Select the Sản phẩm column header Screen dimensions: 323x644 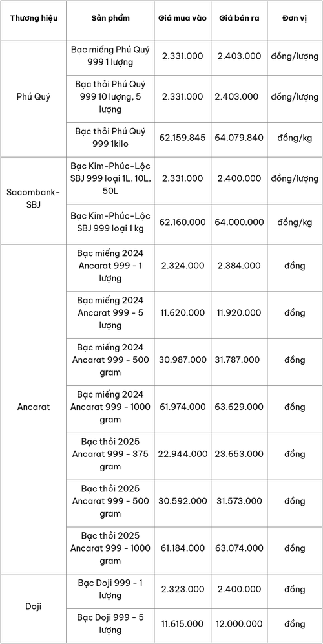pos(110,19)
